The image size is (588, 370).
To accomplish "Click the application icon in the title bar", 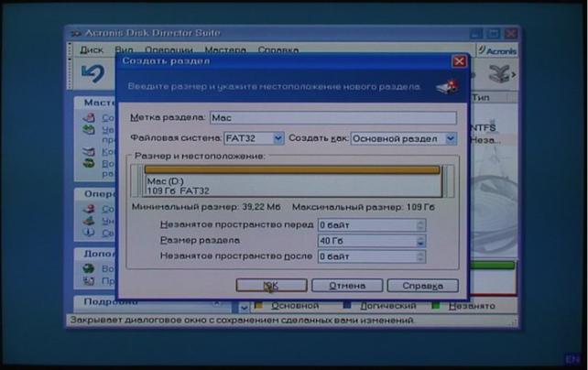I will point(75,33).
